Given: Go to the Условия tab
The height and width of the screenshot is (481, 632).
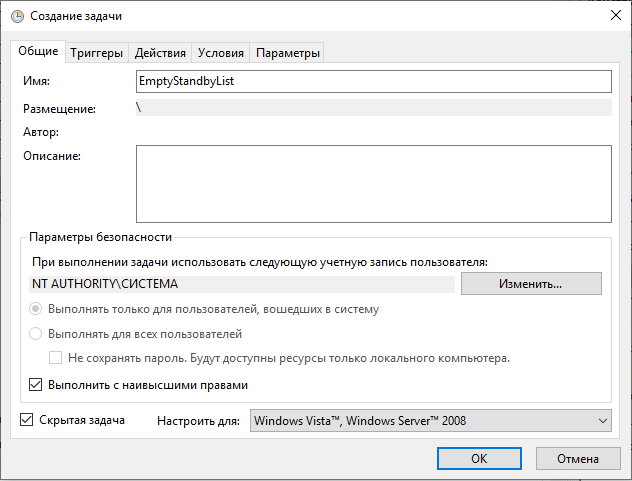Looking at the screenshot, I should click(220, 53).
